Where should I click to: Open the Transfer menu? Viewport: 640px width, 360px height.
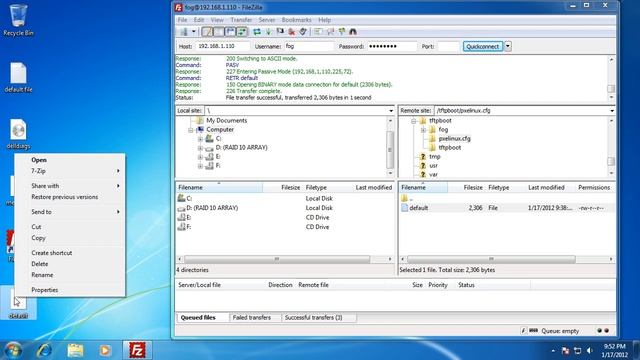click(241, 20)
